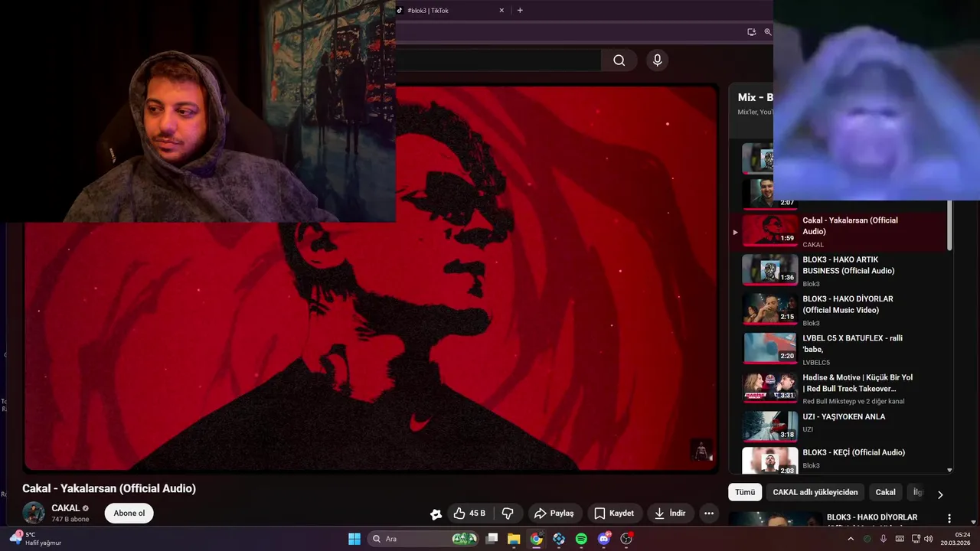Save the video with Kaydet
Viewport: 980px width, 551px height.
(614, 514)
